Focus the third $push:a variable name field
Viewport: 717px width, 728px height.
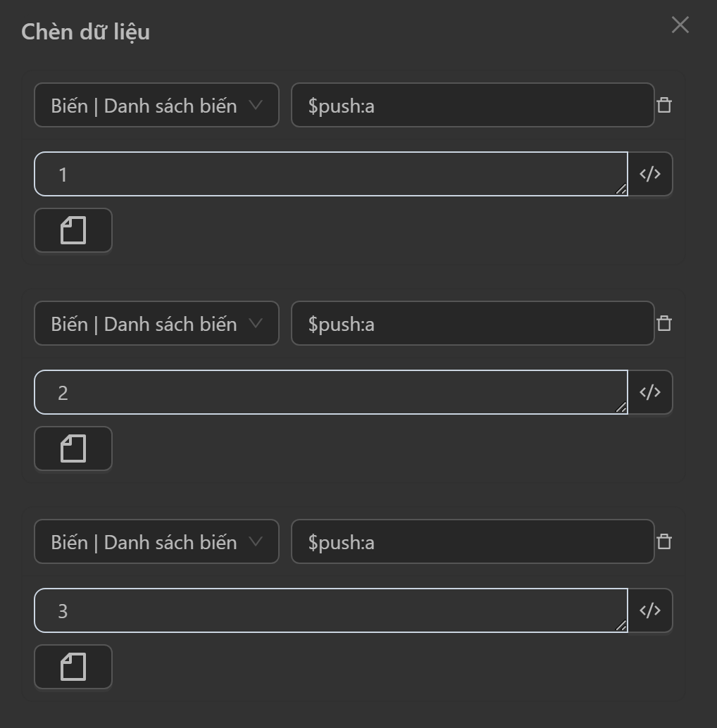click(472, 542)
